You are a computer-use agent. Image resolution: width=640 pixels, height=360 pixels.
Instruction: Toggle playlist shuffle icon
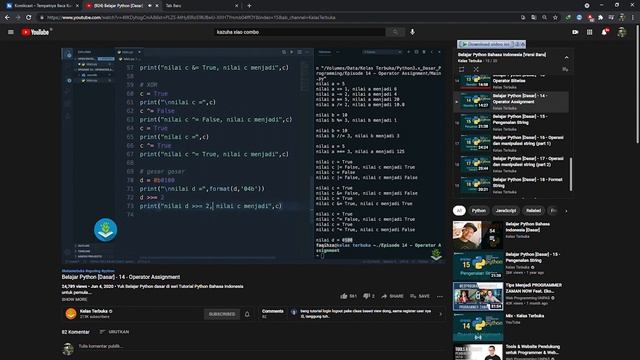pos(476,69)
